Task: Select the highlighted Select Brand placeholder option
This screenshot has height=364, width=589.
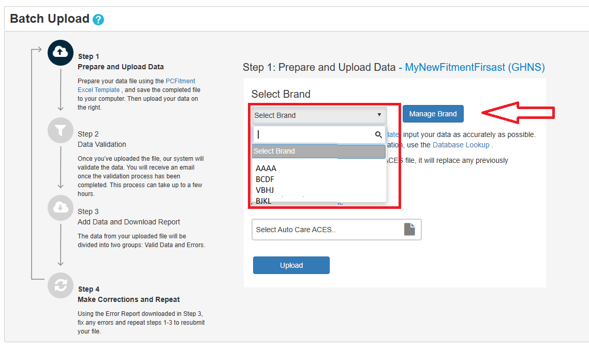Action: pyautogui.click(x=318, y=151)
